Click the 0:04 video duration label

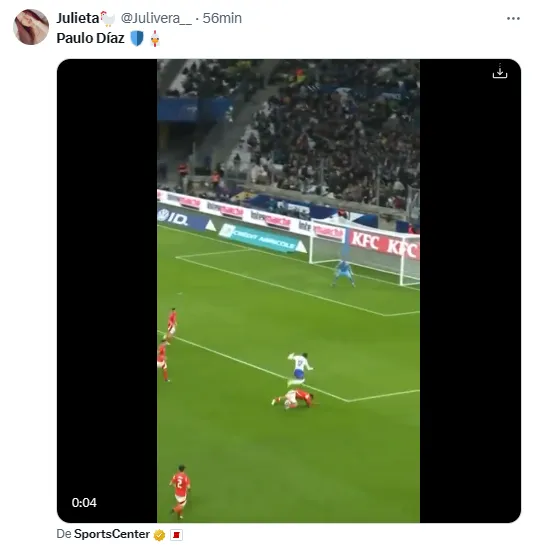[x=84, y=503]
